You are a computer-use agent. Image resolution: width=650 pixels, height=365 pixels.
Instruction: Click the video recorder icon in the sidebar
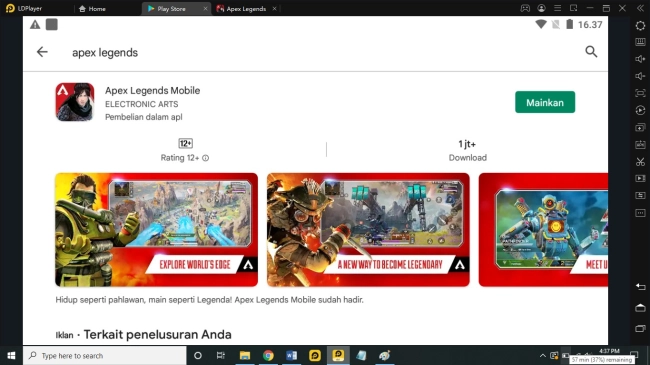tap(640, 178)
